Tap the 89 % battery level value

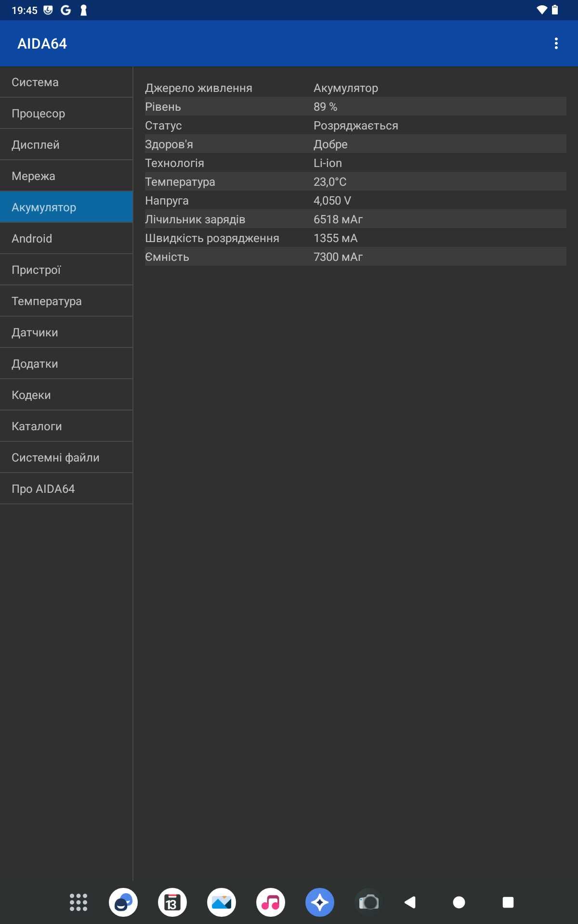coord(325,107)
